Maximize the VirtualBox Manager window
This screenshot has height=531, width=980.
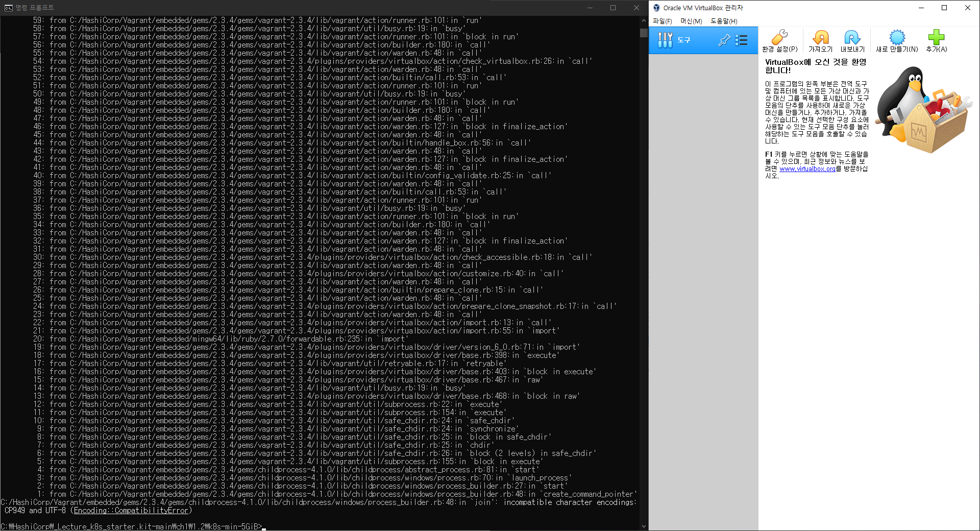944,8
